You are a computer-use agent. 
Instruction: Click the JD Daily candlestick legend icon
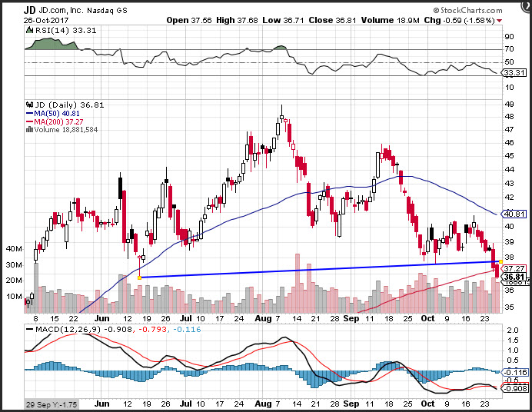pos(29,105)
